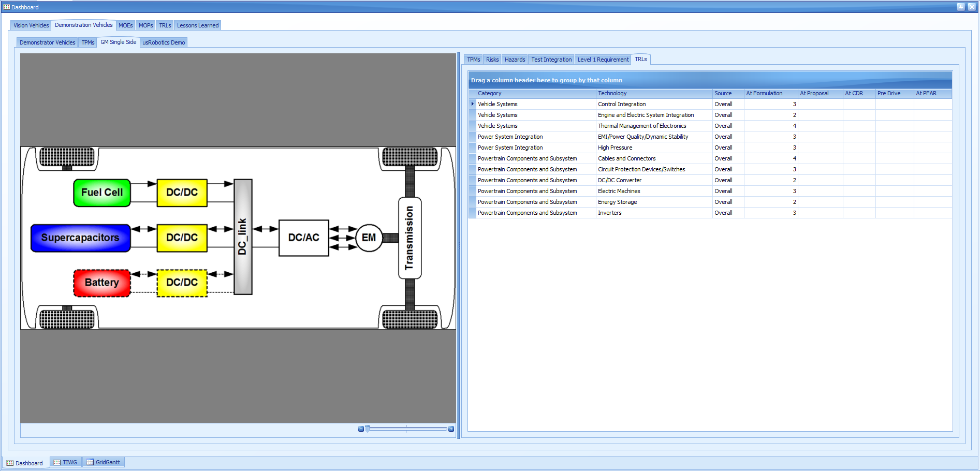Click the At PFAR column header
The height and width of the screenshot is (471, 980).
(933, 94)
